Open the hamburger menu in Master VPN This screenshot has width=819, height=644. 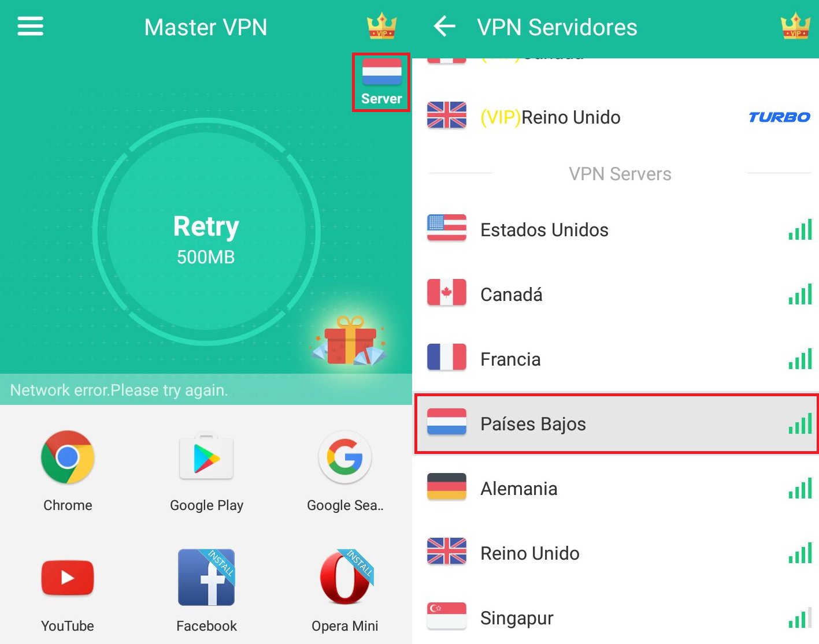pos(30,27)
